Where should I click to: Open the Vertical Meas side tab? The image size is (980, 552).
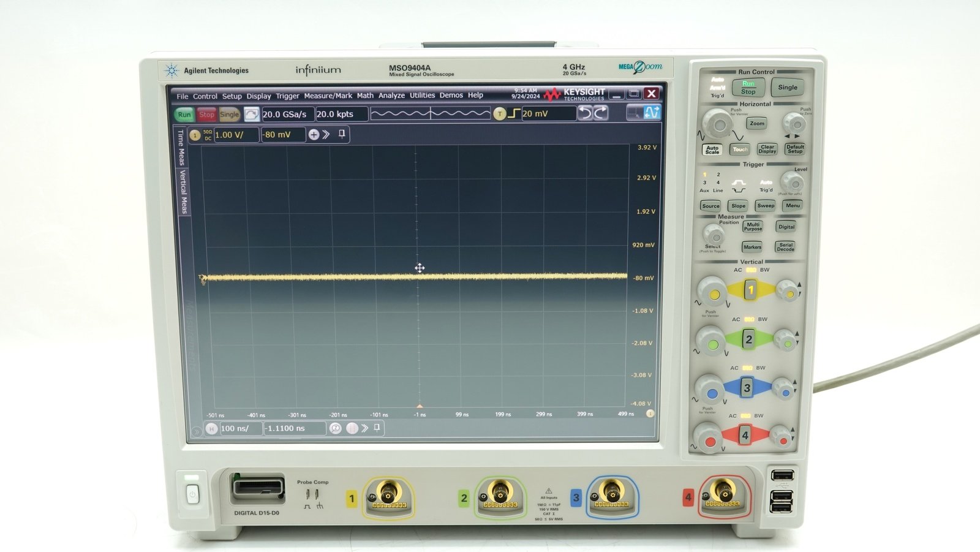(183, 192)
